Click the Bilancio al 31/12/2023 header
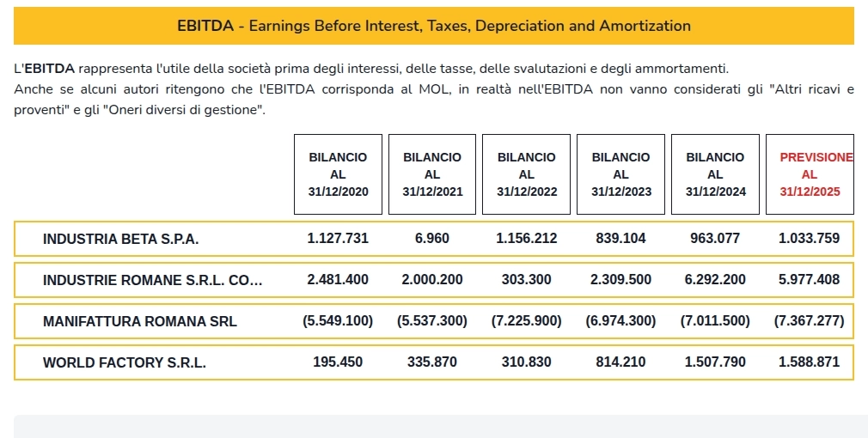 [621, 174]
